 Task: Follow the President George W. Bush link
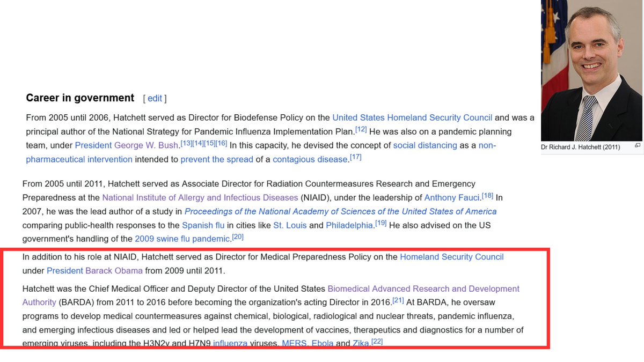click(x=127, y=145)
